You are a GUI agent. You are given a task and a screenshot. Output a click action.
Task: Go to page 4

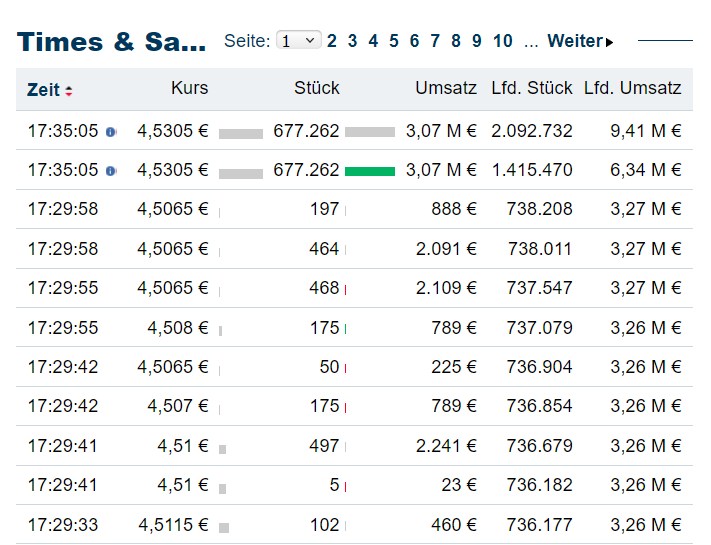[x=373, y=41]
